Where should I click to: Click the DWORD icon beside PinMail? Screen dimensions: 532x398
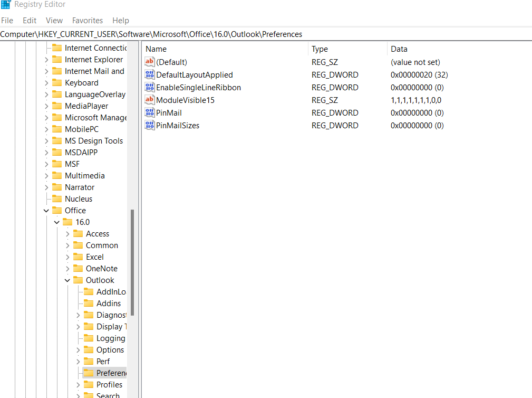tap(149, 112)
